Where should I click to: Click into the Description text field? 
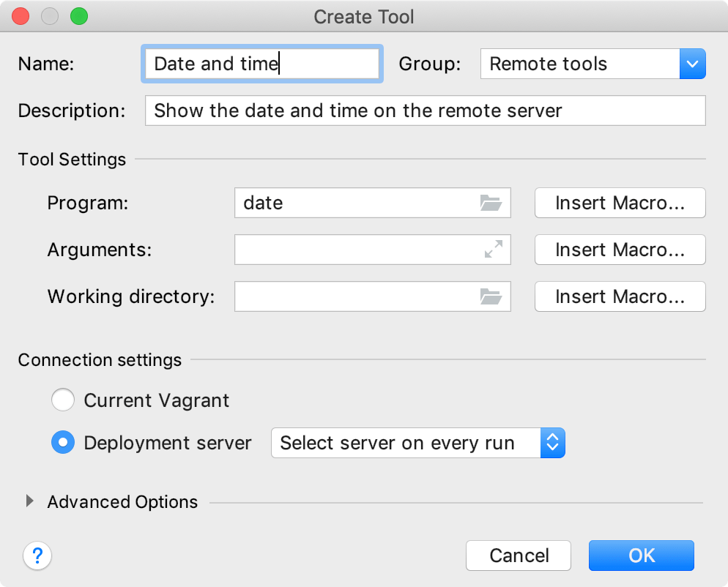[x=425, y=111]
